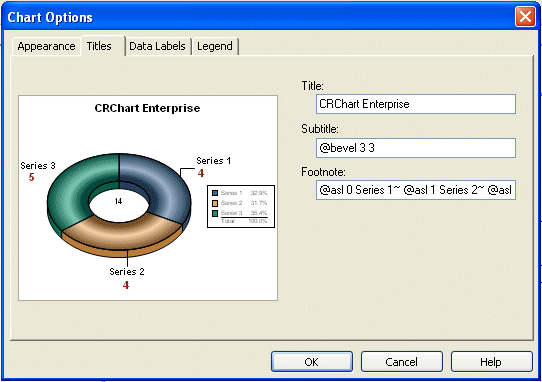Open the Data Labels tab
Screen dimensions: 542x382
click(157, 46)
